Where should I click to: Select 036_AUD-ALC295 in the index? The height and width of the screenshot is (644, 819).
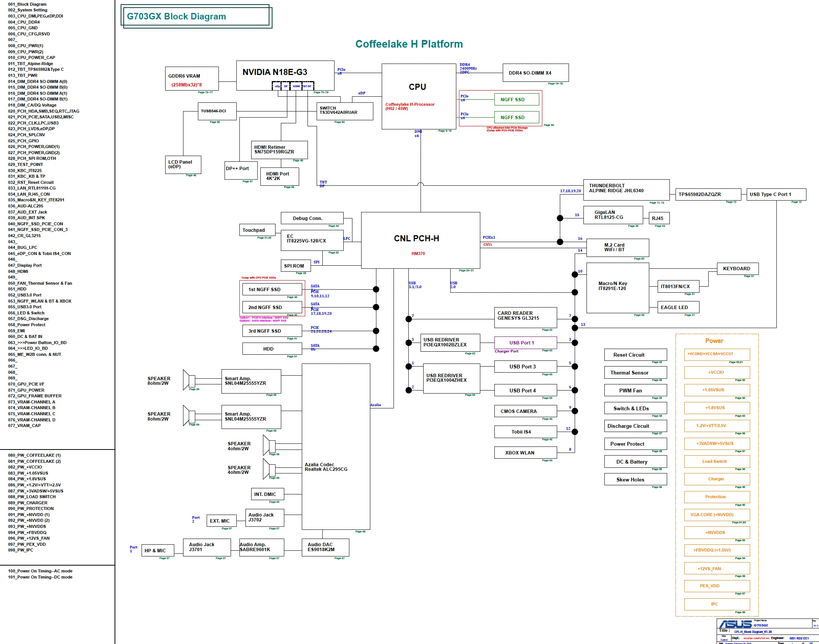(x=25, y=206)
